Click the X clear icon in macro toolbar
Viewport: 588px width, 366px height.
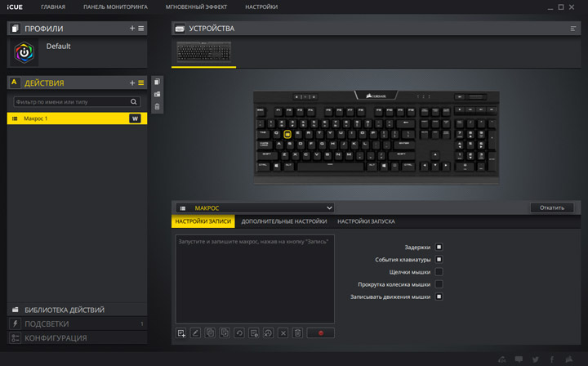283,333
